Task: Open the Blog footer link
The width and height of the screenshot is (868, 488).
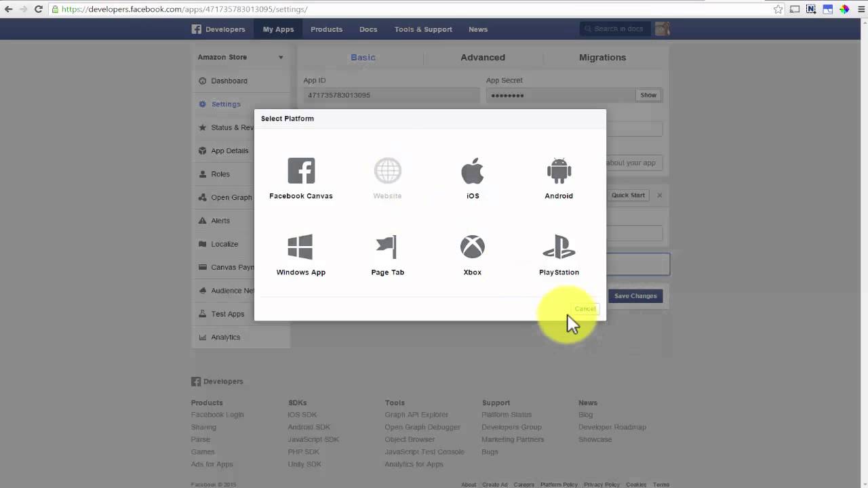Action: 586,415
